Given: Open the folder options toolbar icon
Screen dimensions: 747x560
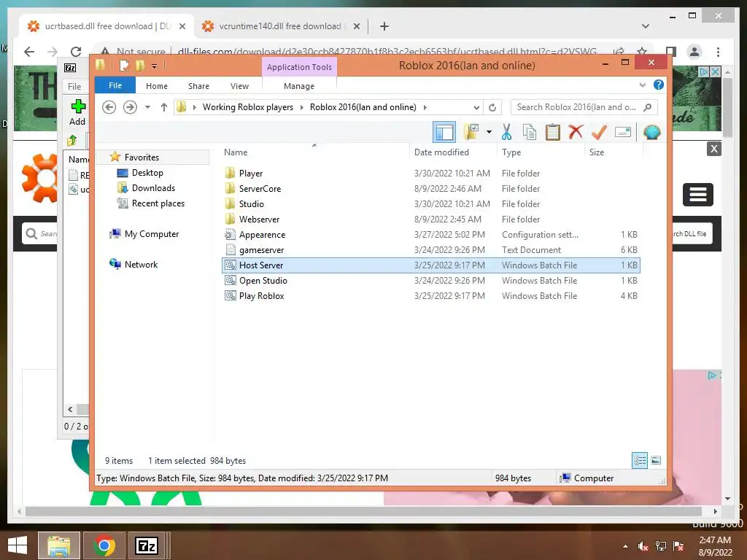Looking at the screenshot, I should click(x=471, y=132).
